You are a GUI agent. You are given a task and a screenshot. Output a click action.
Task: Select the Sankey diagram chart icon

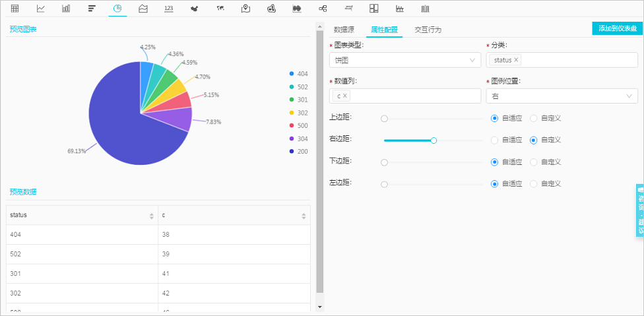[x=297, y=8]
